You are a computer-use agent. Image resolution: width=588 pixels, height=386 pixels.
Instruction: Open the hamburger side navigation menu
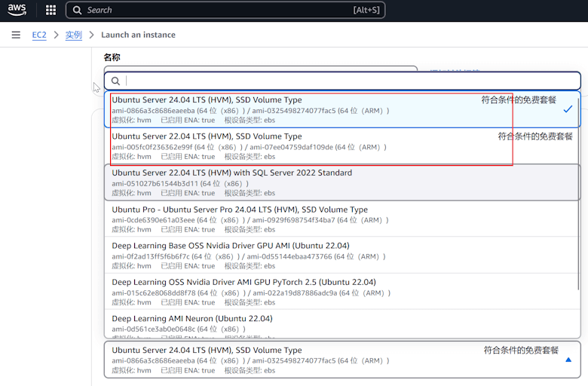(x=16, y=35)
